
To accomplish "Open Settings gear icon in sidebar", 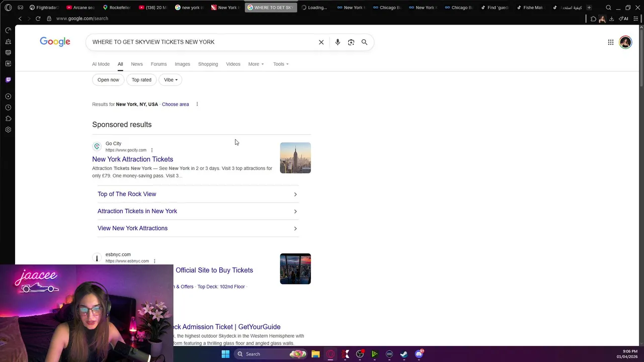I will [x=8, y=130].
